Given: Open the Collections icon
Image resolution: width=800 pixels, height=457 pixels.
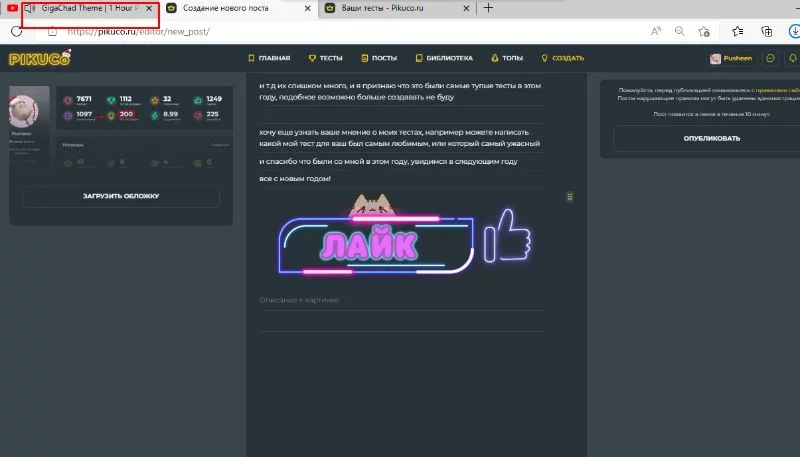Looking at the screenshot, I should tap(766, 31).
